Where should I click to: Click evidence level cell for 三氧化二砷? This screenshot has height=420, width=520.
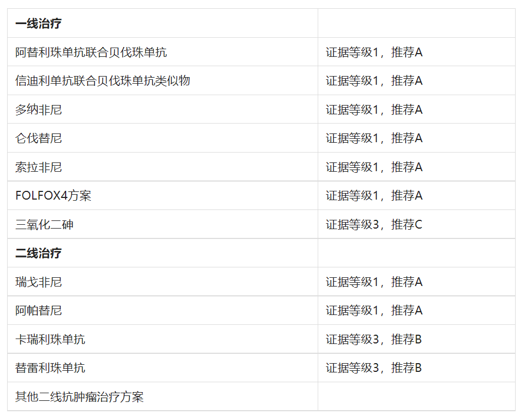click(x=374, y=225)
